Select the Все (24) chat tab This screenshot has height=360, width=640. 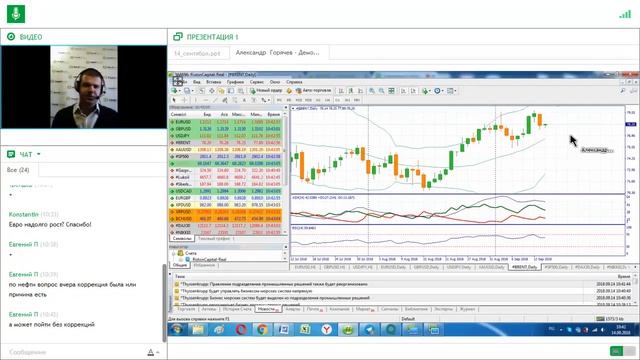18,170
